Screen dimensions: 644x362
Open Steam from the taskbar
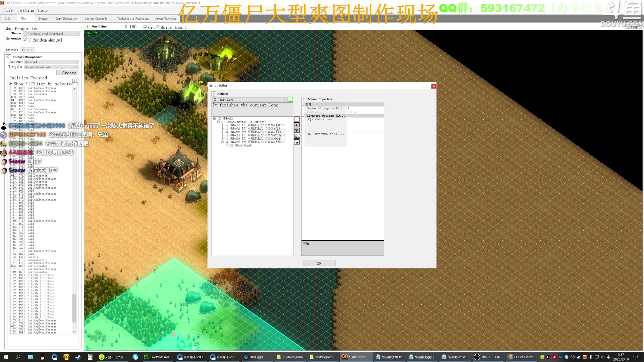click(x=78, y=357)
